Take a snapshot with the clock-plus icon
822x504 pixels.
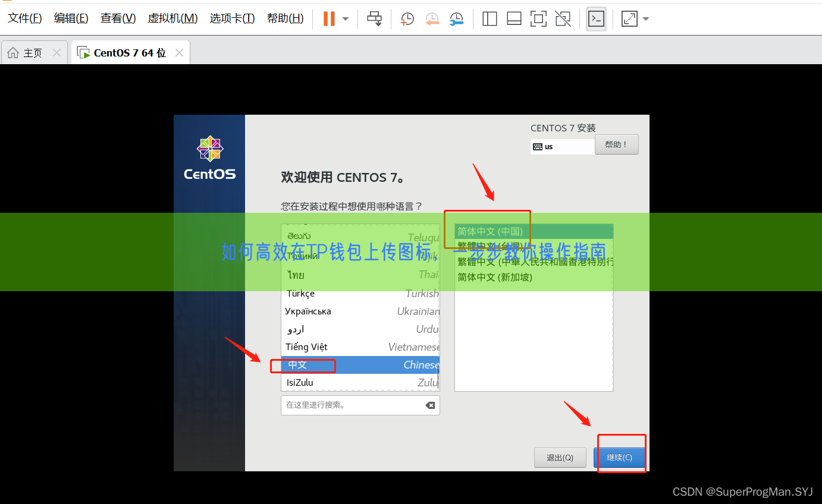[x=407, y=19]
